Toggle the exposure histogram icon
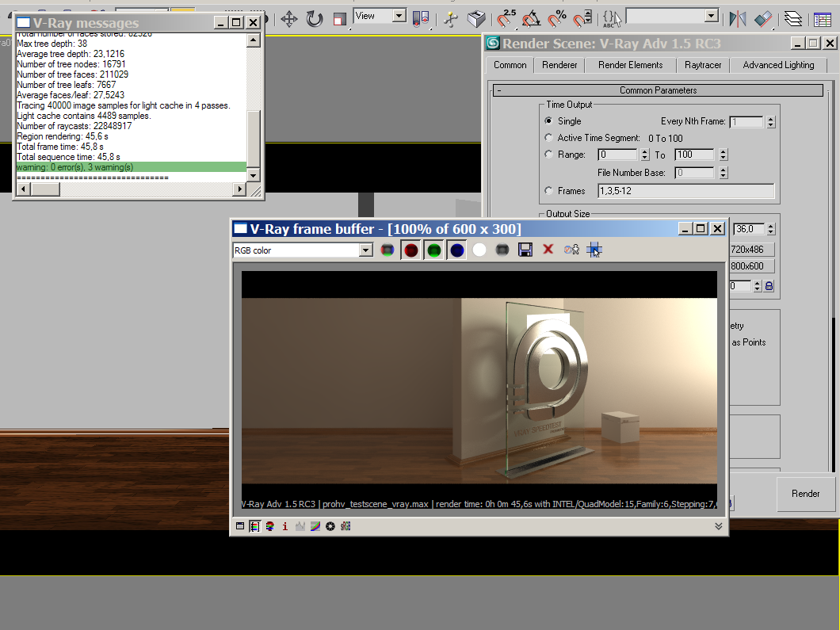The image size is (840, 630). click(x=300, y=526)
